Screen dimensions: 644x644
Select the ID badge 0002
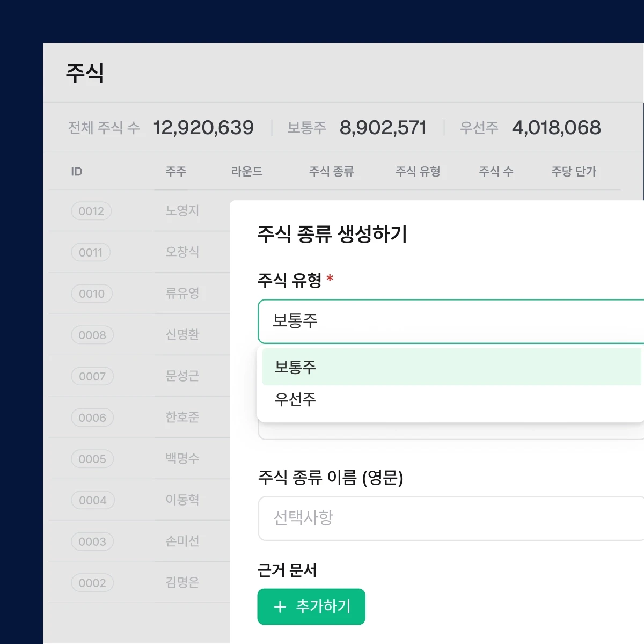click(92, 583)
